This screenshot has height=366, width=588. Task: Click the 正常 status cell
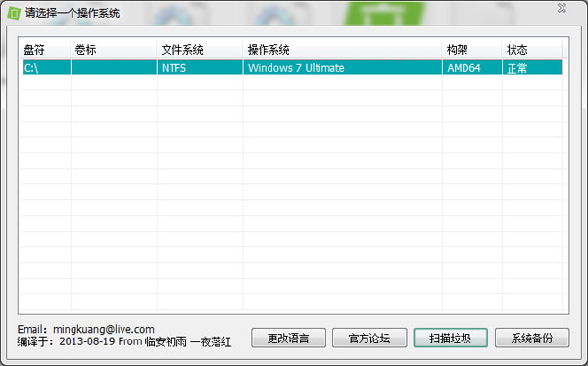532,68
